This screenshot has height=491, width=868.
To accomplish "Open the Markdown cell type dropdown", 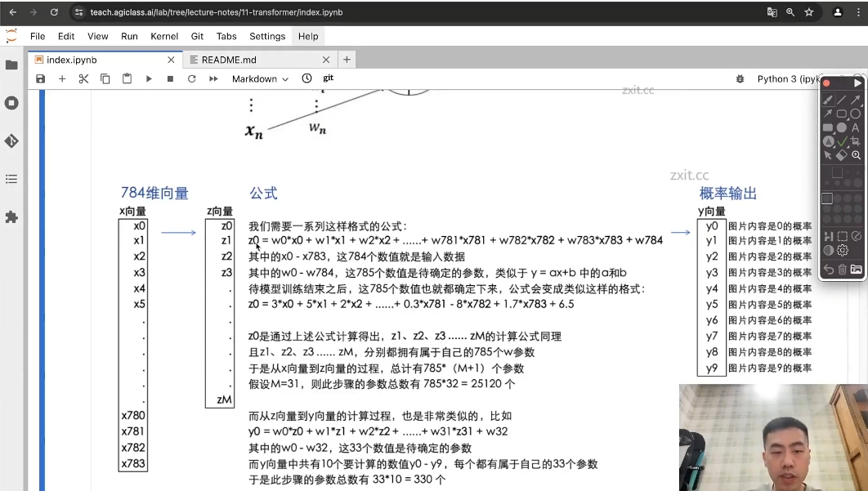I will click(x=259, y=78).
